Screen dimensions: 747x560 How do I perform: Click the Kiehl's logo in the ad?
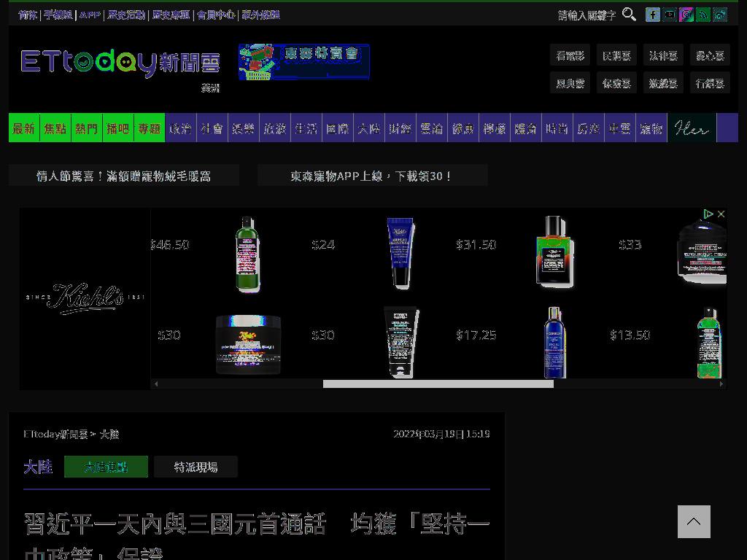[85, 298]
